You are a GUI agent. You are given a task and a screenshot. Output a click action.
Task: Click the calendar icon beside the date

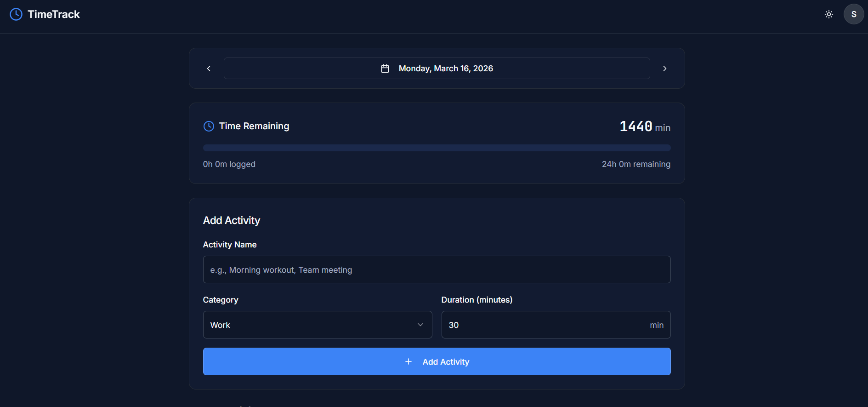[385, 69]
